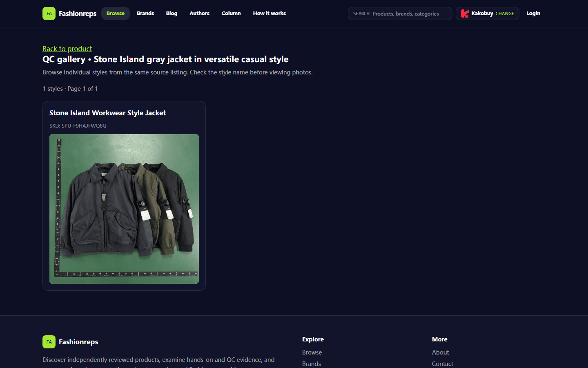Select the Column menu item
This screenshot has height=368, width=588.
click(231, 13)
